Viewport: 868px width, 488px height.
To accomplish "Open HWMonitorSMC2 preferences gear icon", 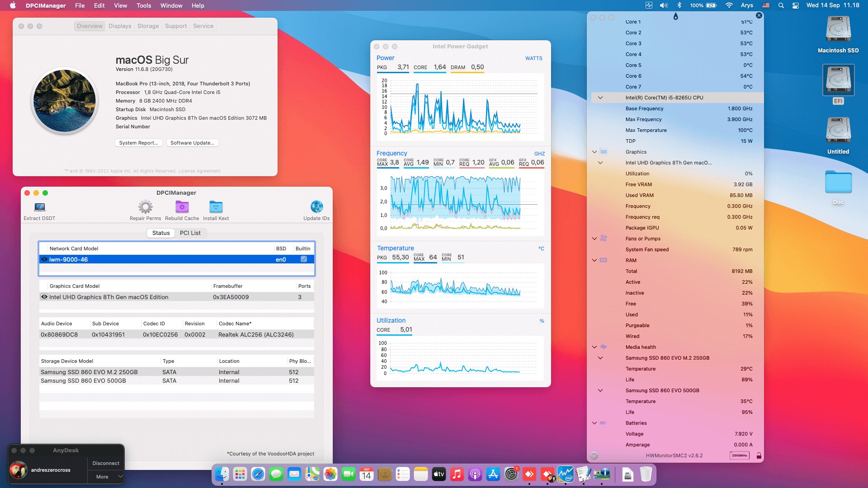I will click(594, 455).
